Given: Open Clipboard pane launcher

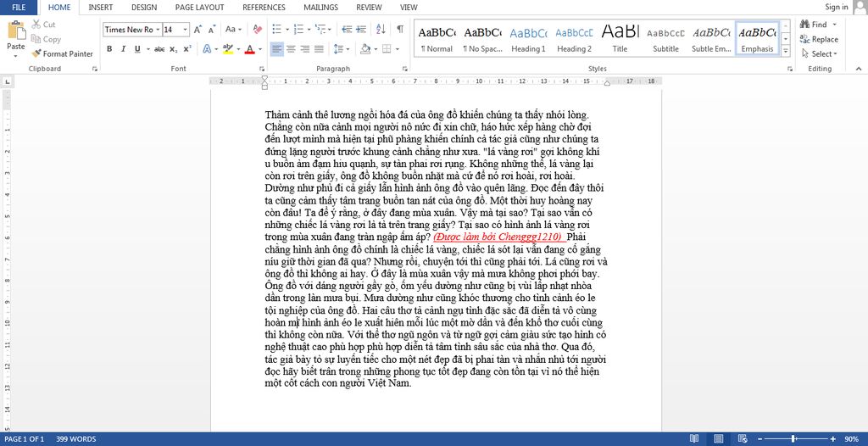Looking at the screenshot, I should [x=95, y=69].
